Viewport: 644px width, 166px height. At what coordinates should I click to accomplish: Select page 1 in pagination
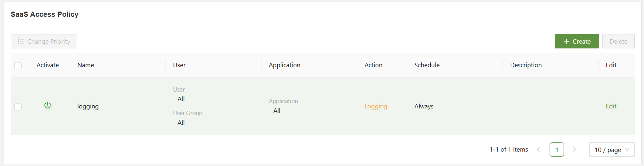coord(556,150)
